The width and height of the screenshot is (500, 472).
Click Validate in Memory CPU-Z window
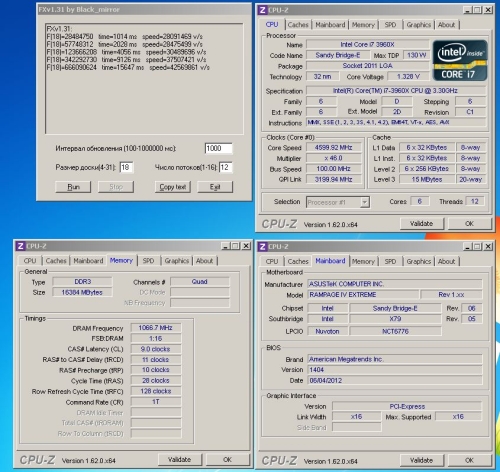tap(180, 459)
